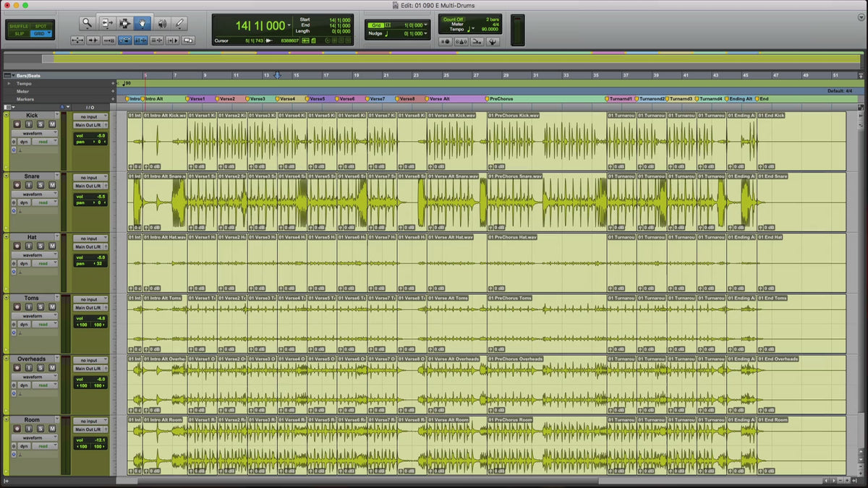Click the PreChorus marker in the Markers ruler
Screen dimensions: 868x488
(x=501, y=98)
